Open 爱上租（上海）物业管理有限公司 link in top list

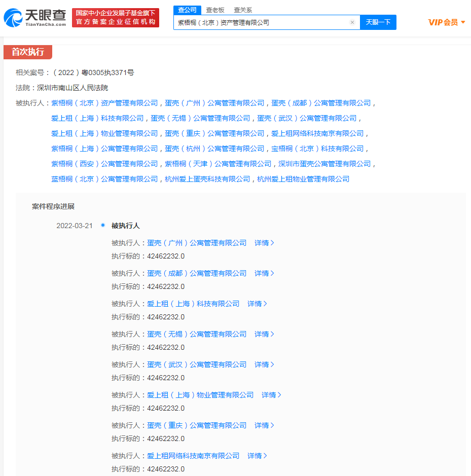pyautogui.click(x=104, y=133)
